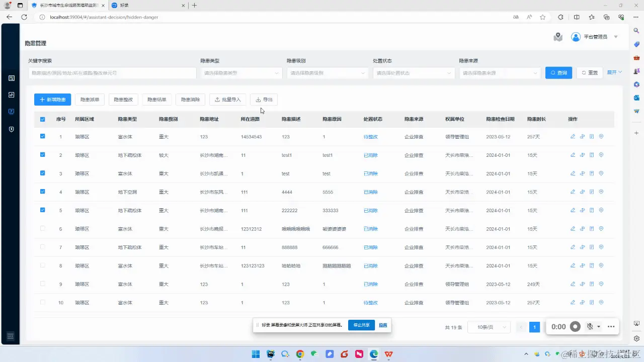
Task: Click the edit pencil icon in row 5
Action: (x=573, y=210)
